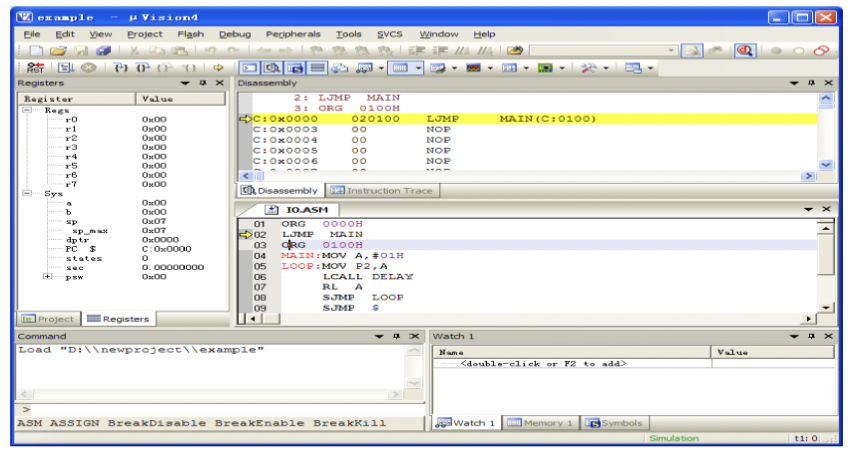The height and width of the screenshot is (456, 854).
Task: Toggle the Command Window button
Action: coord(250,68)
